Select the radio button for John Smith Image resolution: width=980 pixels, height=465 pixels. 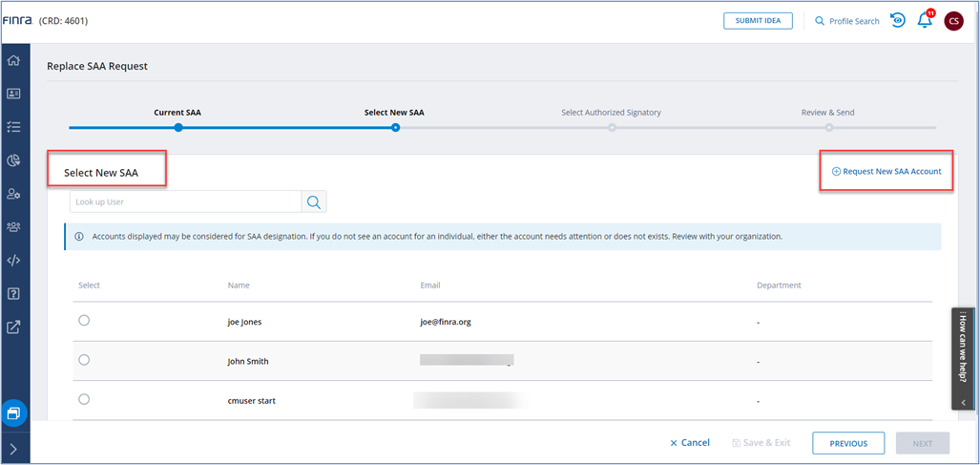click(x=84, y=360)
